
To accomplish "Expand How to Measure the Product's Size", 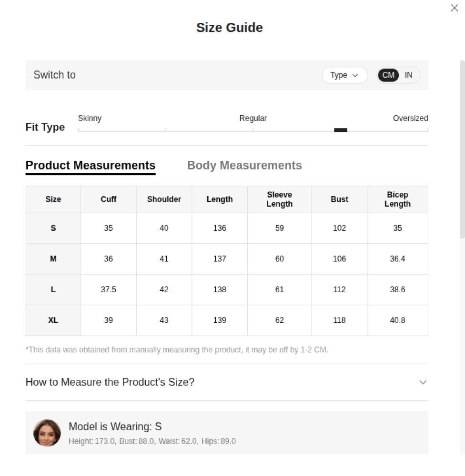I will coord(110,382).
